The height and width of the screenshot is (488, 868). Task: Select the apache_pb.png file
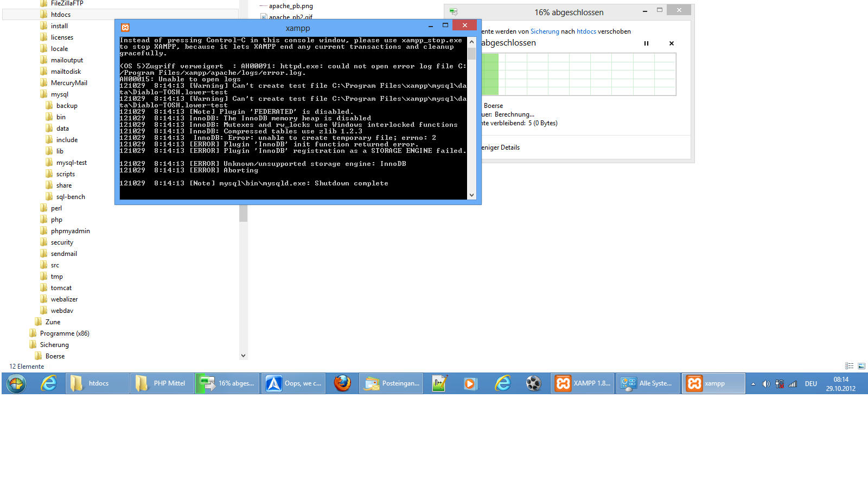click(x=291, y=6)
